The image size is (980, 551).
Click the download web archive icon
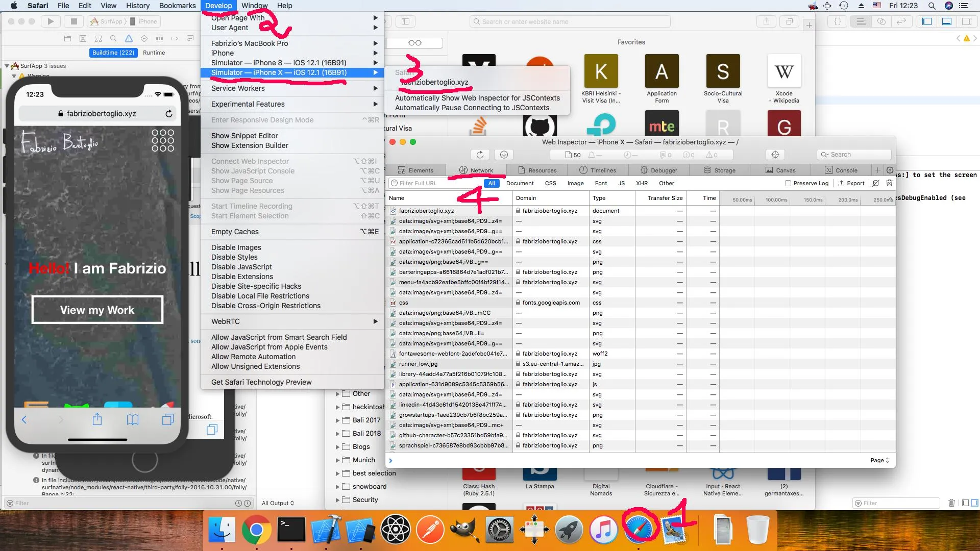click(504, 155)
